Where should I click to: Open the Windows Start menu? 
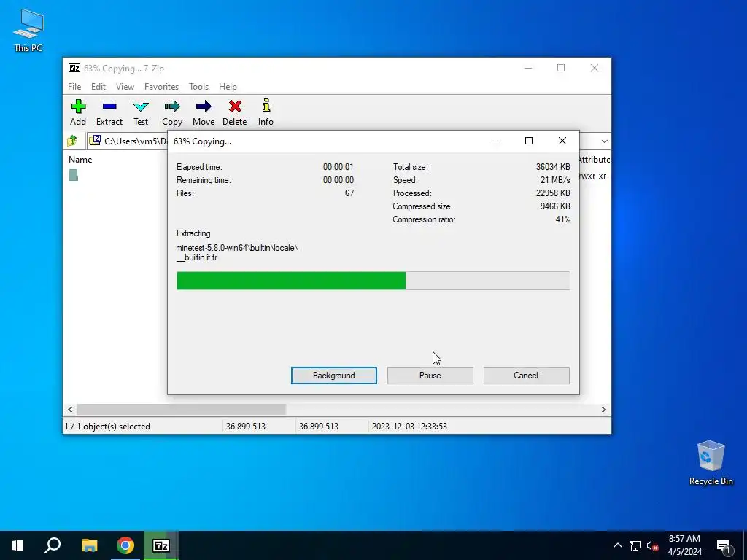tap(18, 545)
